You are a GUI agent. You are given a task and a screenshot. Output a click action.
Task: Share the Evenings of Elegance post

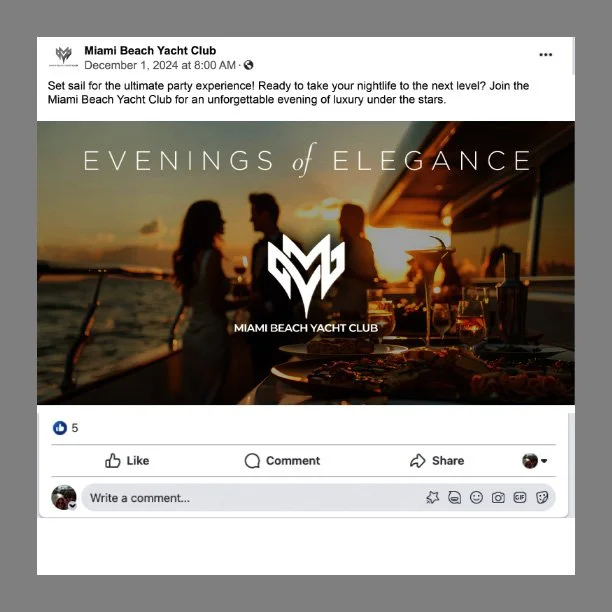[437, 461]
